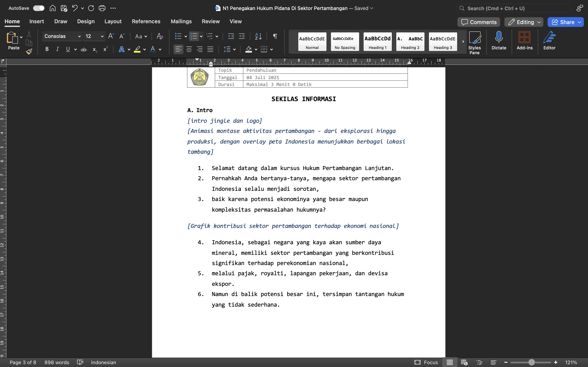Open the Dictate microphone tool
Image resolution: width=588 pixels, height=367 pixels.
(x=499, y=40)
